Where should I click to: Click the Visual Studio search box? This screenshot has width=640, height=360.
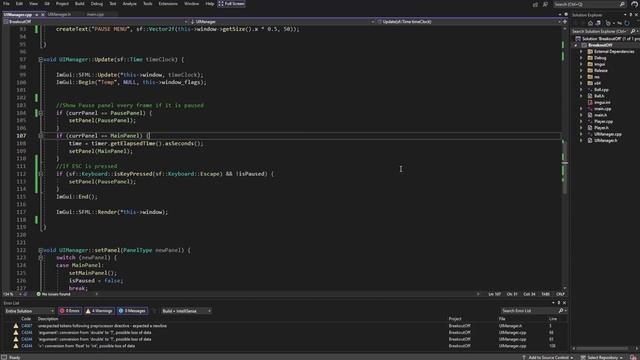(x=589, y=4)
